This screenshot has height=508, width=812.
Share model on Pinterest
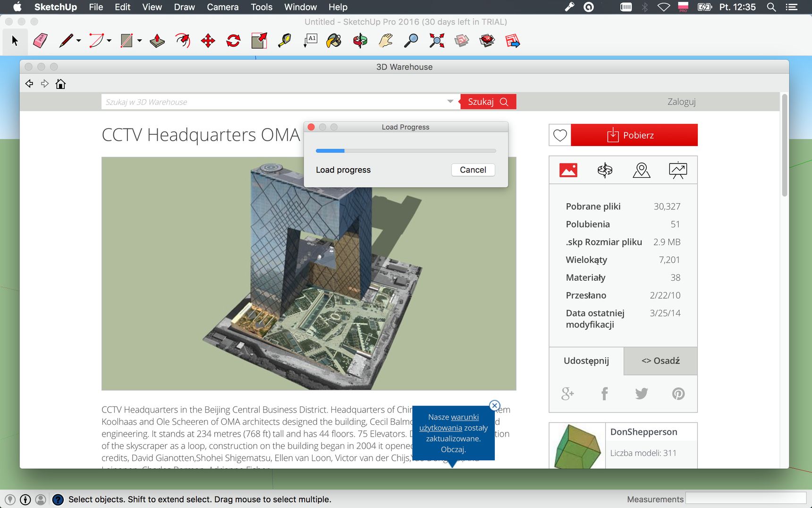[x=678, y=394]
